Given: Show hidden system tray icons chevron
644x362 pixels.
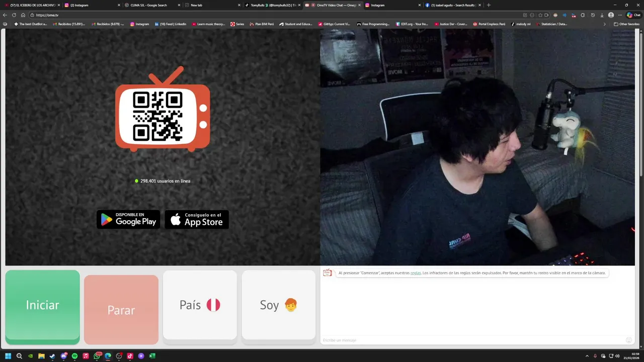Looking at the screenshot, I should (587, 356).
